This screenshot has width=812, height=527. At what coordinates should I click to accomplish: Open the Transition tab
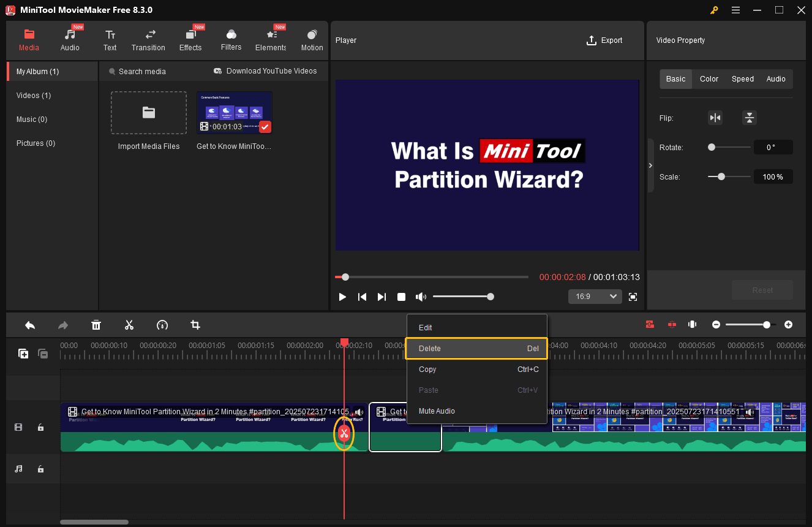[x=148, y=40]
